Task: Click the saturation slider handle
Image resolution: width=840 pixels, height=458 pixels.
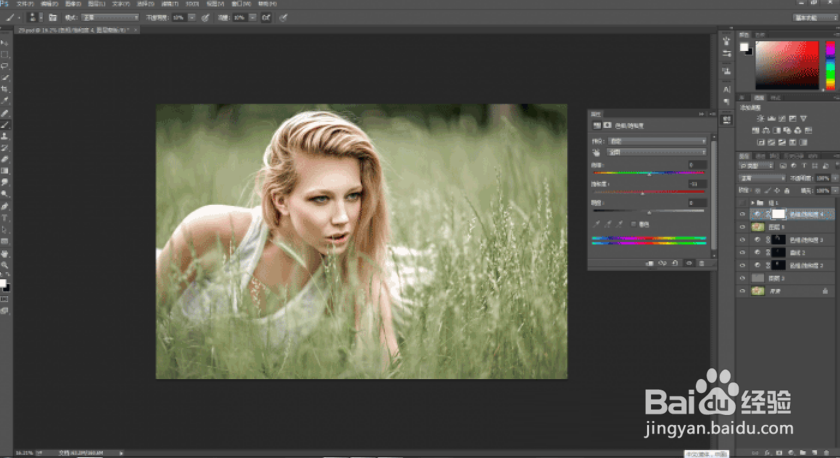Action: (642, 193)
